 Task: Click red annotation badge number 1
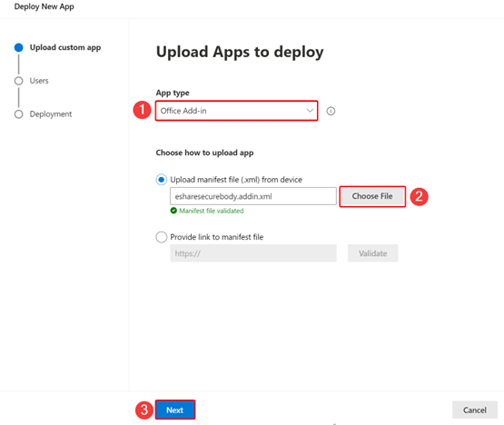point(142,110)
